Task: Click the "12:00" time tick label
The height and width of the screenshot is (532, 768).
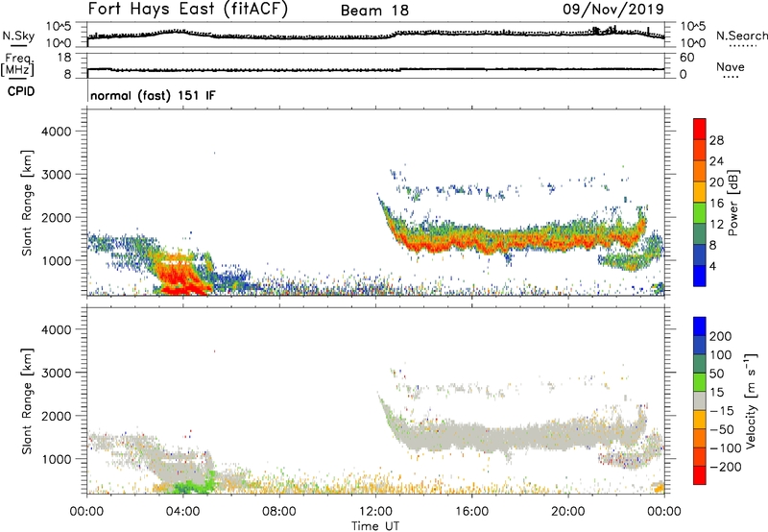Action: tap(375, 512)
